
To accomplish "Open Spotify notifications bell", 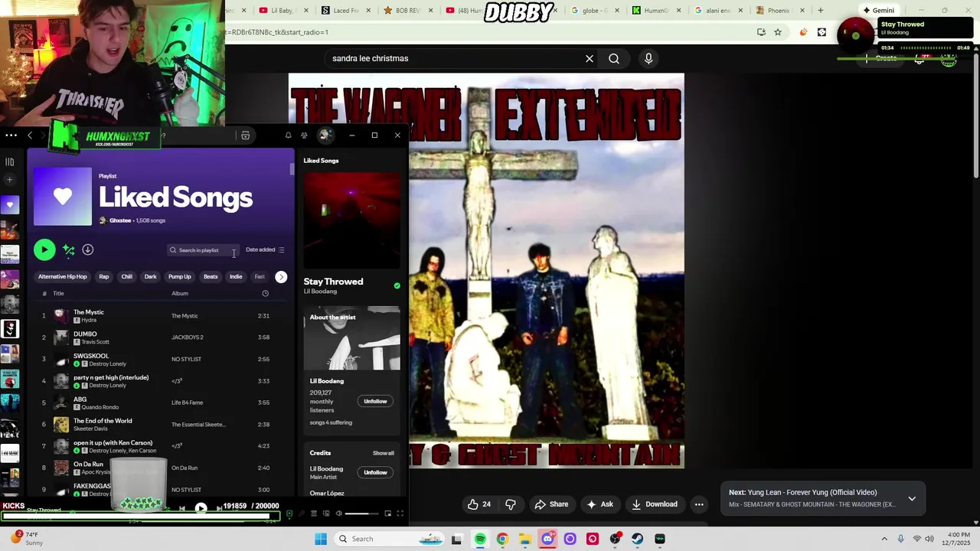I will coord(288,135).
